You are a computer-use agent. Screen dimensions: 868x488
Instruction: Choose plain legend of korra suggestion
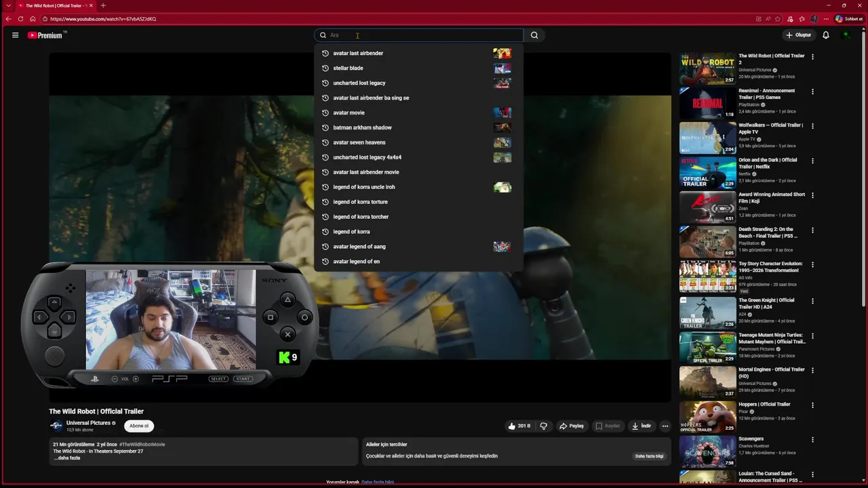(418, 232)
